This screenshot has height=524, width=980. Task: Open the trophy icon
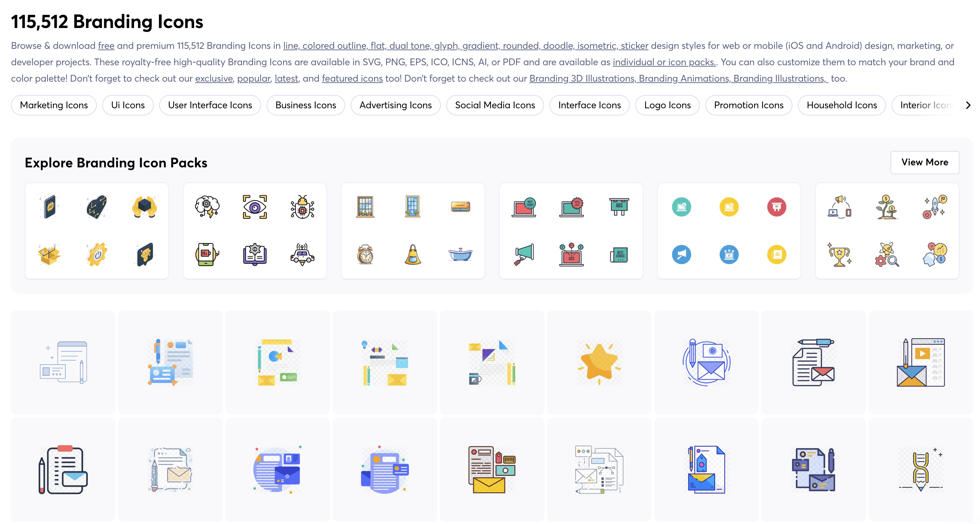tap(839, 254)
